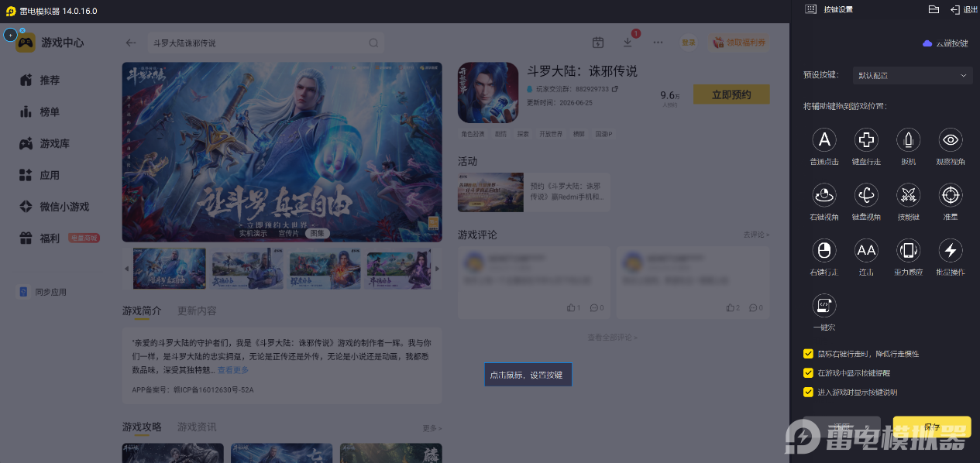This screenshot has height=463, width=980.
Task: Select the 批量操作 lightning batch icon
Action: pyautogui.click(x=951, y=250)
